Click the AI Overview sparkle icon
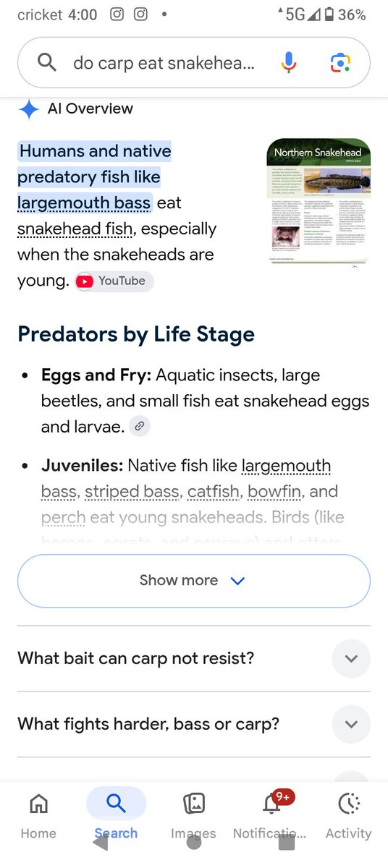Image resolution: width=388 pixels, height=868 pixels. (29, 109)
